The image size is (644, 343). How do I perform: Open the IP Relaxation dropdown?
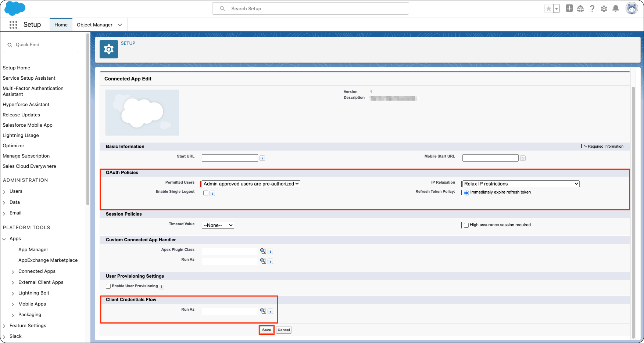point(521,184)
